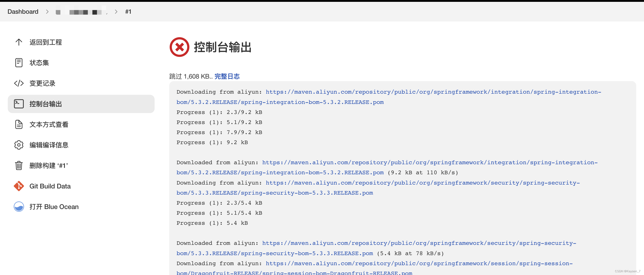Click the trash icon beside 删除构建 '#1'
Screen dimensions: 644x275
[x=19, y=165]
